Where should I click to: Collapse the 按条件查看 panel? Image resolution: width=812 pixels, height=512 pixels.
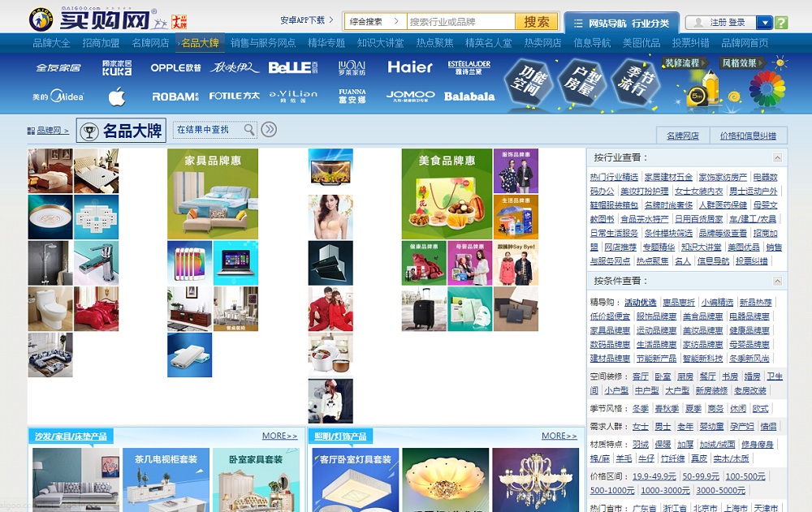coord(777,281)
